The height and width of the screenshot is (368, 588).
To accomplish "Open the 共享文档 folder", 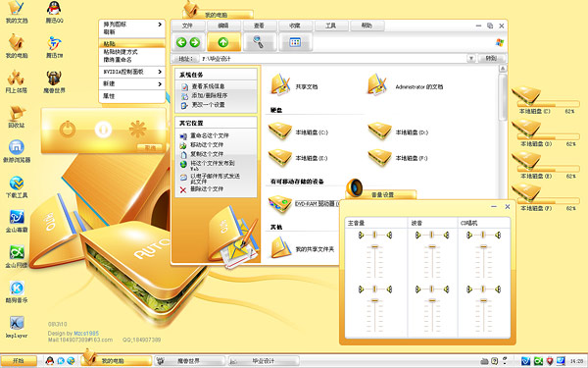I will (294, 84).
